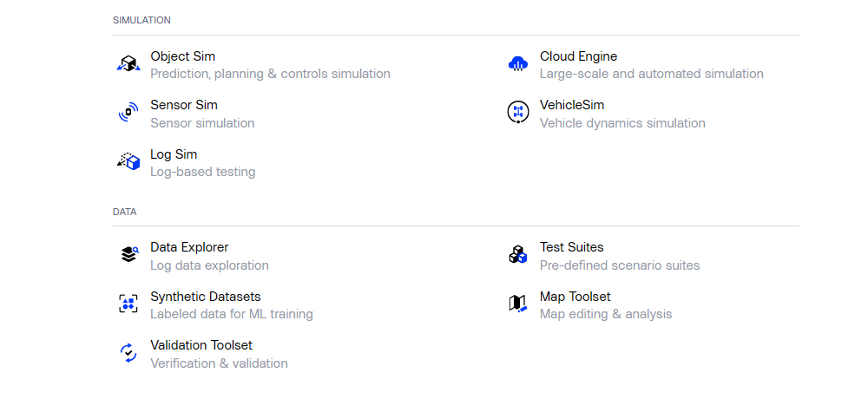Click the Object Sim cube icon
868x399 pixels.
click(128, 63)
